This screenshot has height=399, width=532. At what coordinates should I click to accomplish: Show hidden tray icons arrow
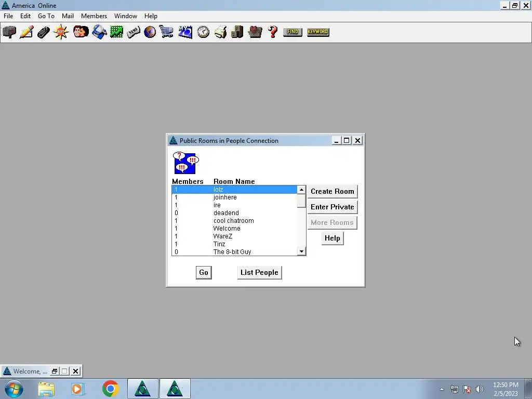point(442,389)
